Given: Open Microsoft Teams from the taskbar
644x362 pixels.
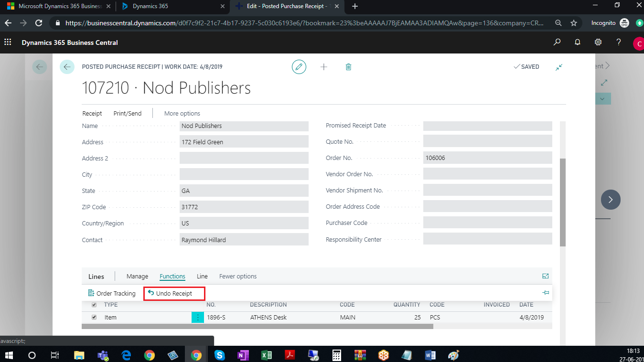Looking at the screenshot, I should tap(103, 355).
